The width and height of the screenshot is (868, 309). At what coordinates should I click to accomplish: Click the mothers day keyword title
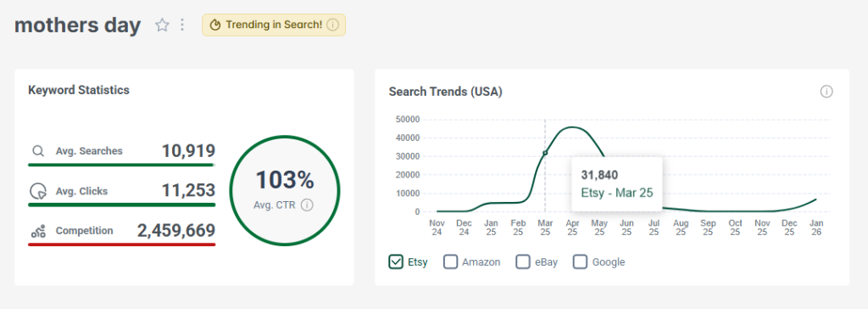point(77,25)
